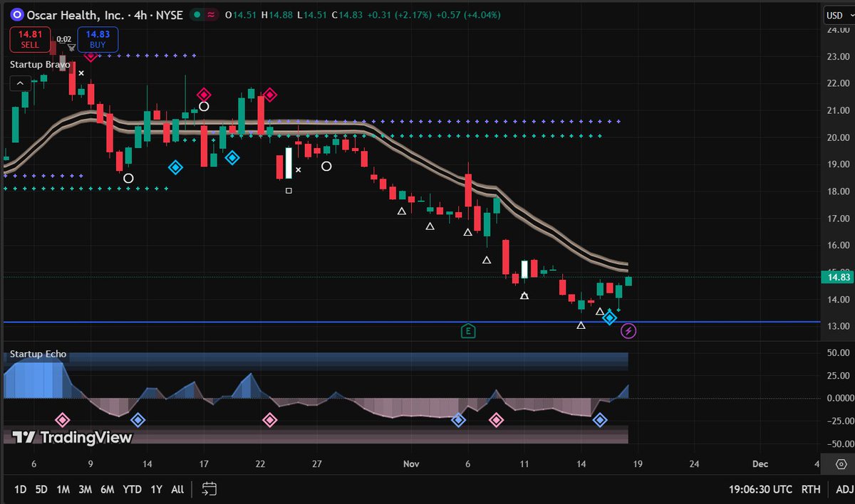Screen dimensions: 855x504
Task: Select the 1M range
Action: click(63, 489)
